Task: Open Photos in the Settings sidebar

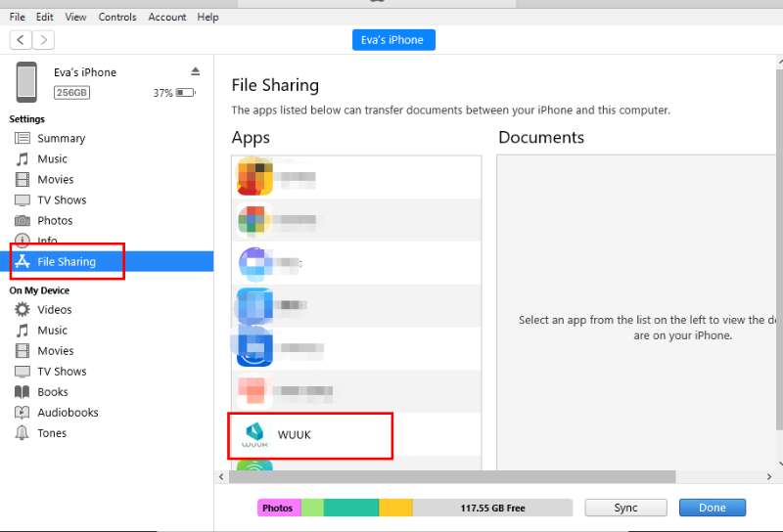Action: [x=55, y=220]
